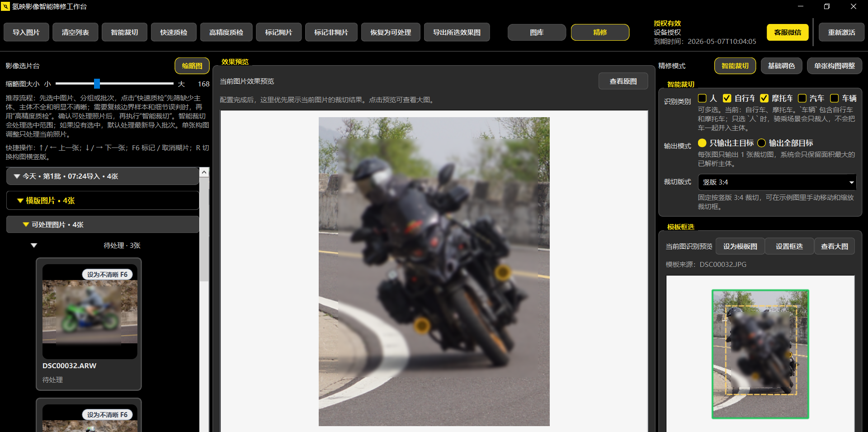Collapse the 待处理 3张 section arrow
868x432 pixels.
34,246
